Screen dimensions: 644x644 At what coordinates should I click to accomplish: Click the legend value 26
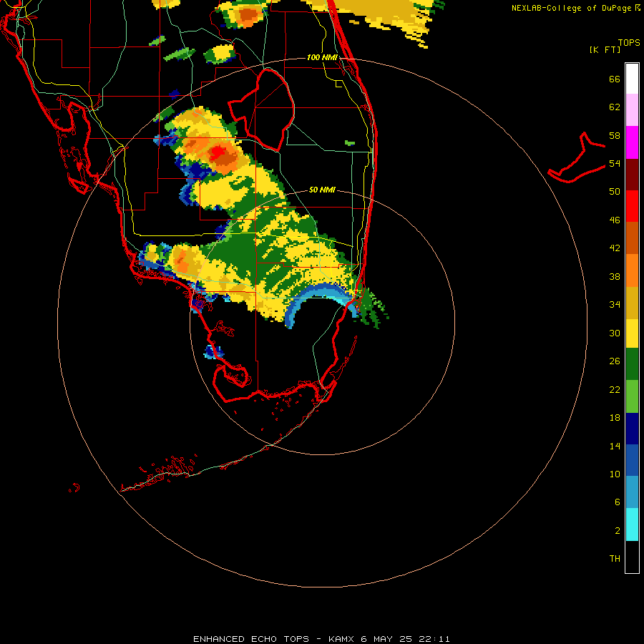[x=615, y=361]
